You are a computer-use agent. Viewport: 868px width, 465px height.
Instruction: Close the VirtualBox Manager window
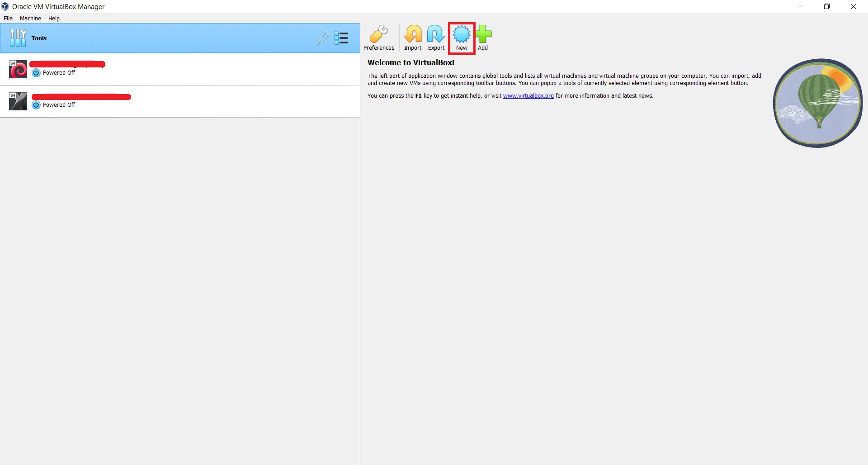(854, 6)
